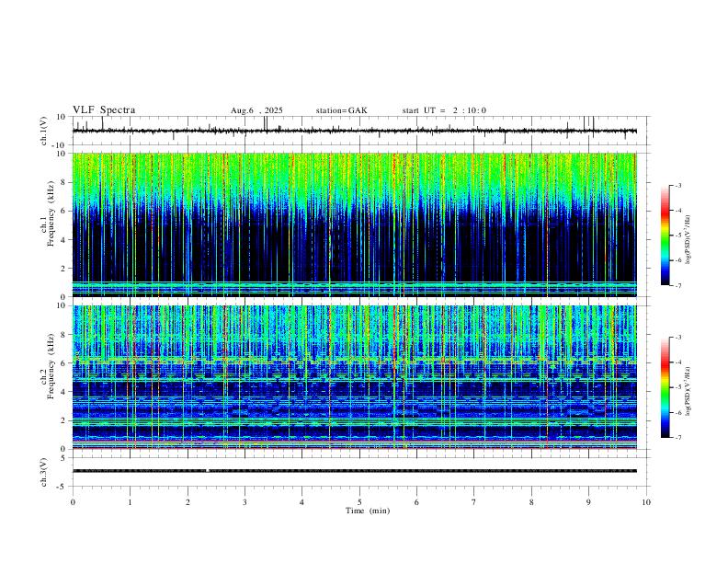The image size is (728, 563).
Task: Click the "-7" tick on ch.2 color bar
Action: [x=677, y=438]
